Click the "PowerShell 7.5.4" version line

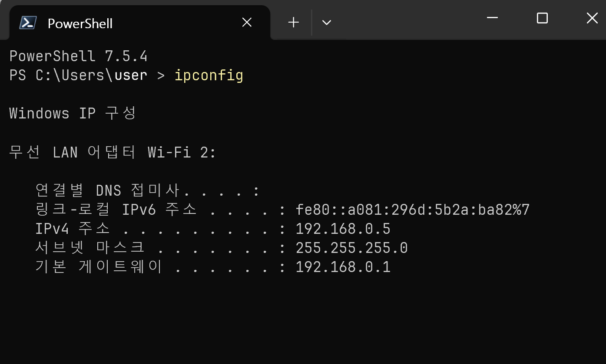click(78, 56)
